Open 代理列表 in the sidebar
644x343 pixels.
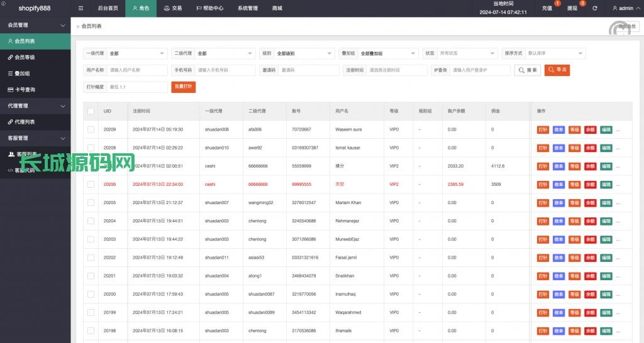coord(25,122)
